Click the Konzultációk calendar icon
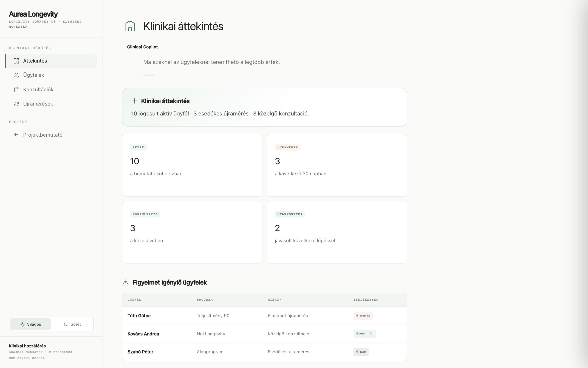 pyautogui.click(x=16, y=89)
